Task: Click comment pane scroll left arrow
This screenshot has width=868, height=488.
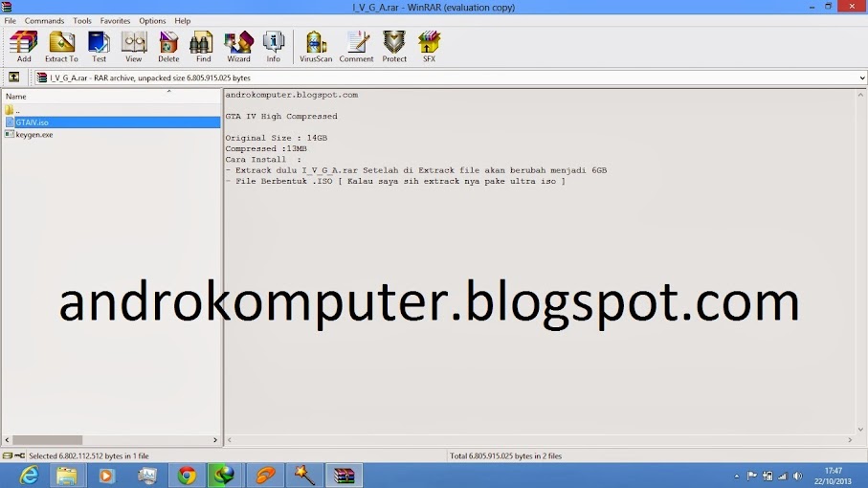Action: pyautogui.click(x=230, y=440)
